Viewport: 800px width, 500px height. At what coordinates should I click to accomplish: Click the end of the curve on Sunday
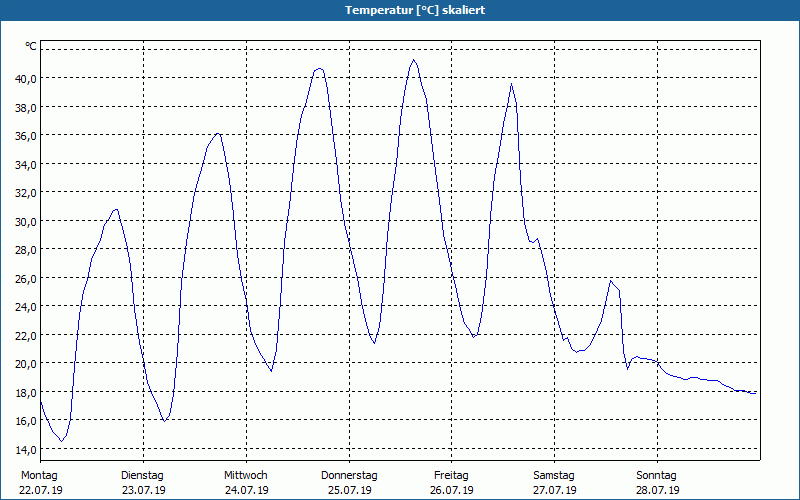[755, 393]
